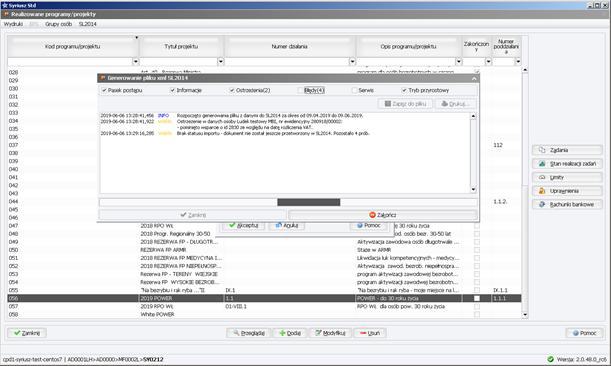Click the Drukuj printer icon
The width and height of the screenshot is (611, 366).
[x=444, y=104]
